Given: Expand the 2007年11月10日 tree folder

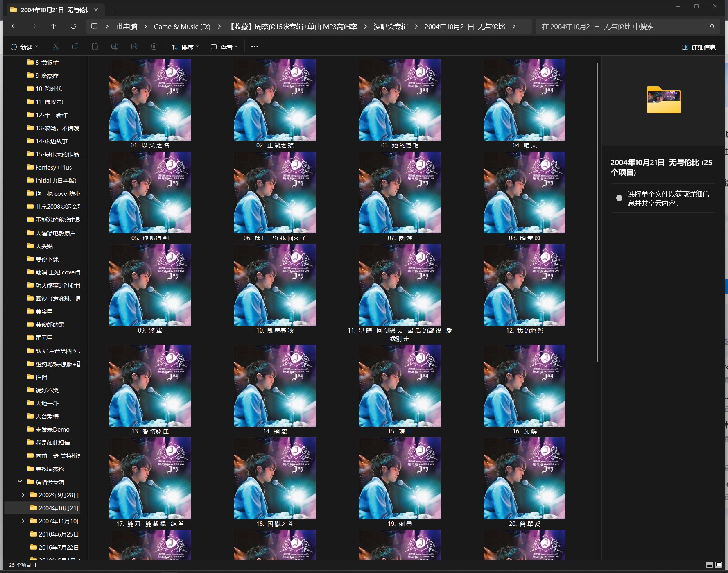Looking at the screenshot, I should [x=23, y=521].
